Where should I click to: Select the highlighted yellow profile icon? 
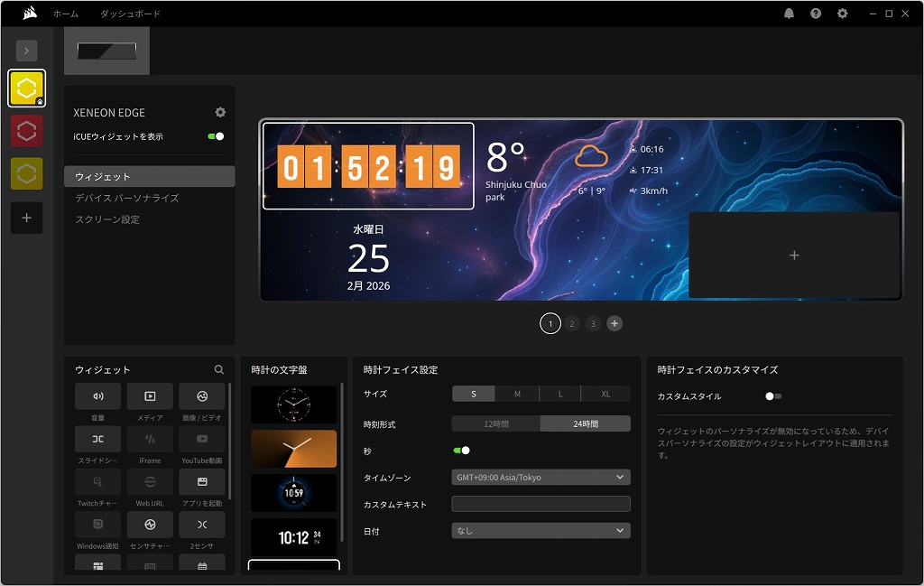click(26, 88)
